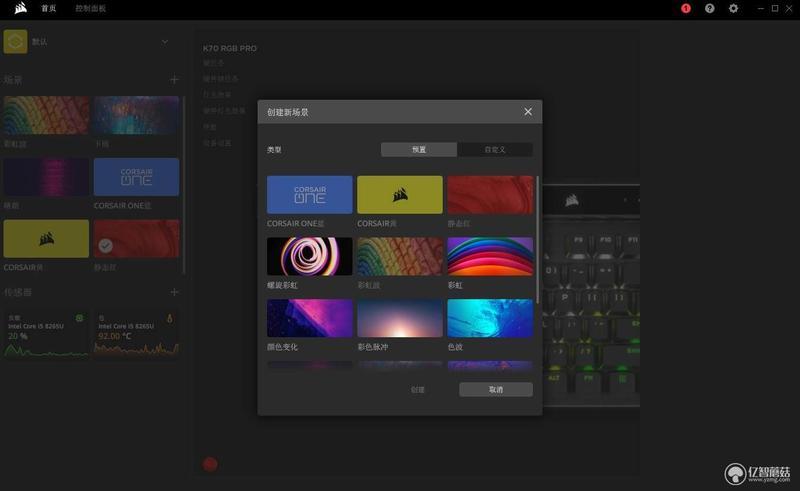Click the yellow default profile icon

coord(15,41)
